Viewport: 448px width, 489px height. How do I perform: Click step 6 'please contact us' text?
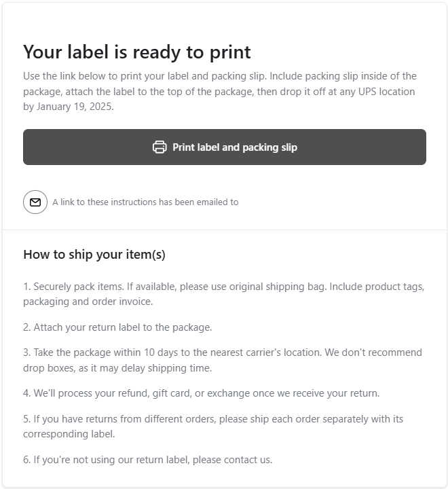(232, 460)
